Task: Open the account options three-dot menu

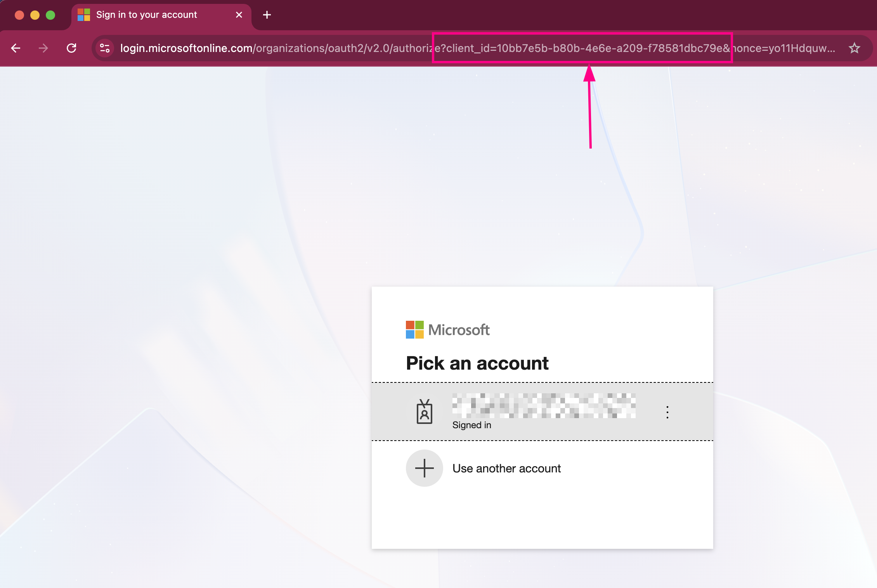Action: 667,412
